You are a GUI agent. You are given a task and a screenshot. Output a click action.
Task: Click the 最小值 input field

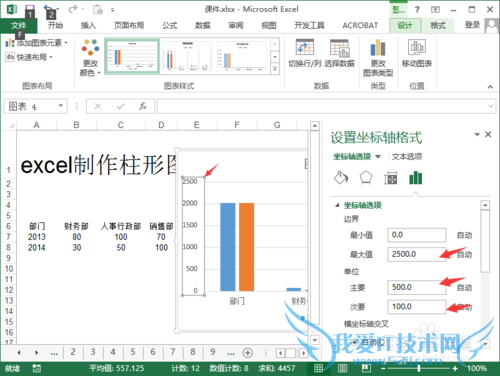[x=417, y=235]
